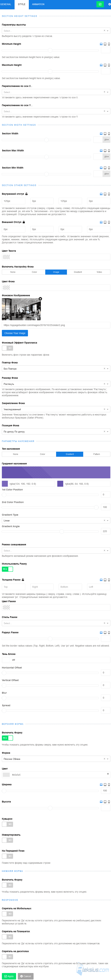Image resolution: width=111 pixels, height=980 pixels.
Task: Open the Параметры высоты dropdown
Action: tap(56, 30)
